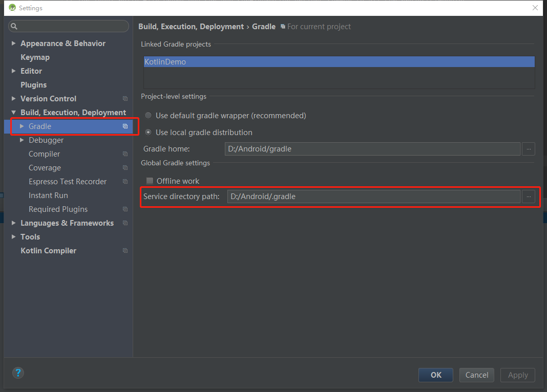Screen dimensions: 547x392
Task: Select Version Control settings label
Action: click(48, 99)
